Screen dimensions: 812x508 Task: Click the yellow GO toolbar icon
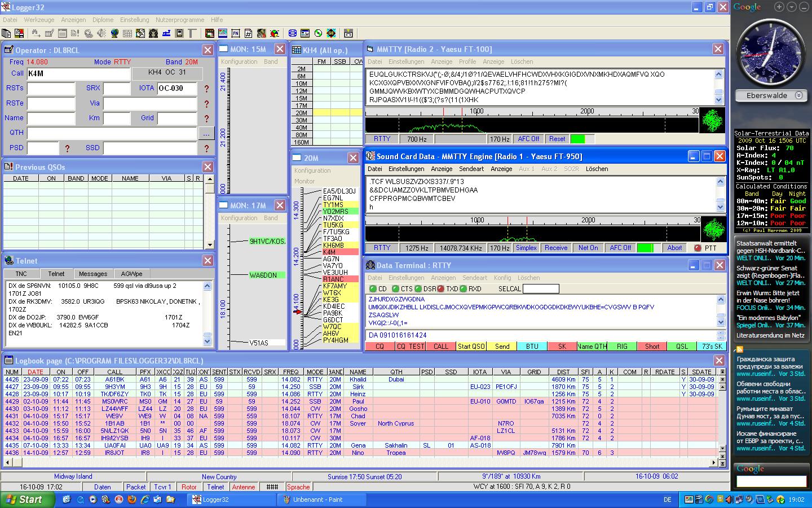click(330, 33)
